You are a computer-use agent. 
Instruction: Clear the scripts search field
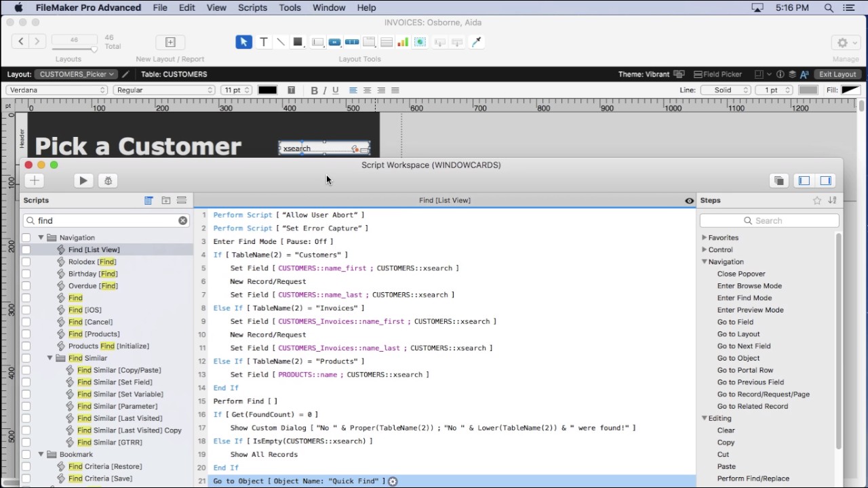pos(182,220)
